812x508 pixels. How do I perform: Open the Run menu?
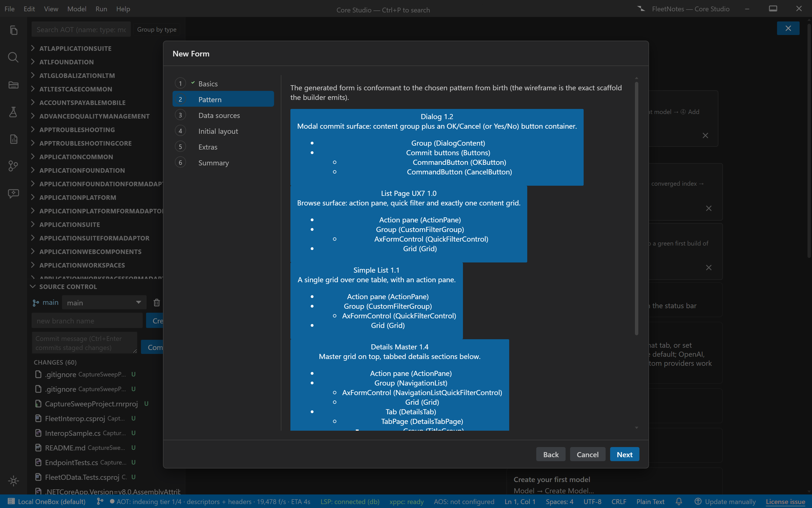(x=101, y=9)
